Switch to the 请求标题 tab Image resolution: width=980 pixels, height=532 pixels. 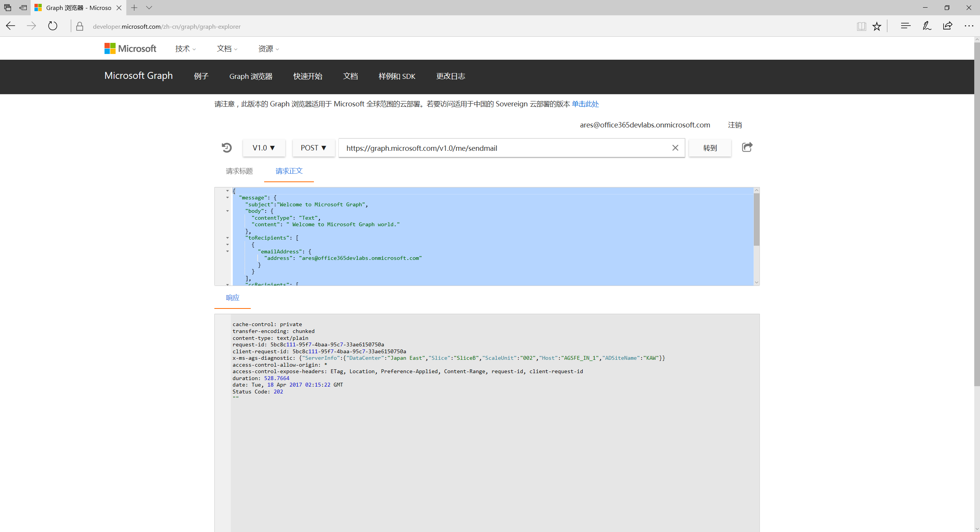pos(239,171)
